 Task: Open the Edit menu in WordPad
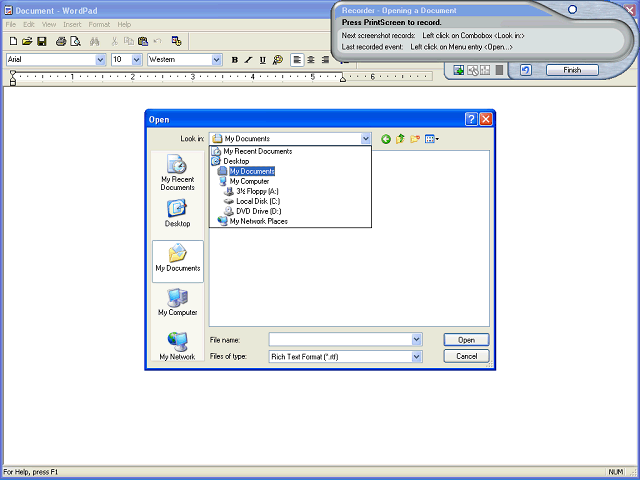[x=29, y=24]
